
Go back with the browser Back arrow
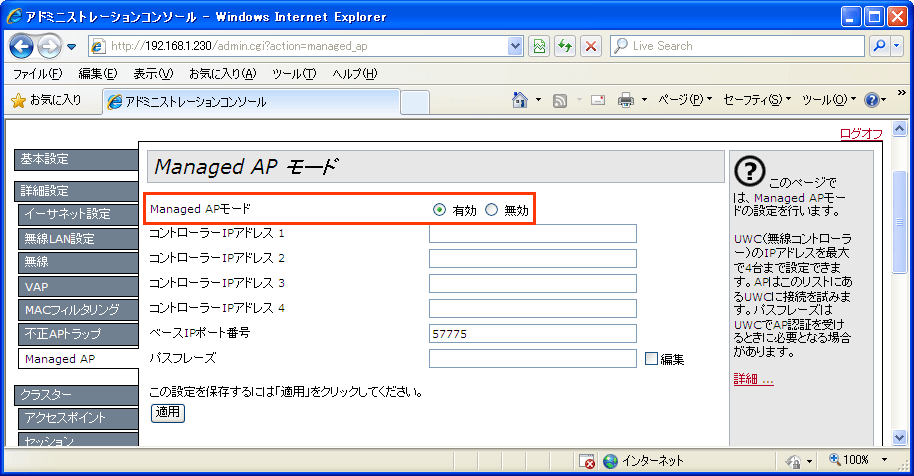click(x=22, y=46)
